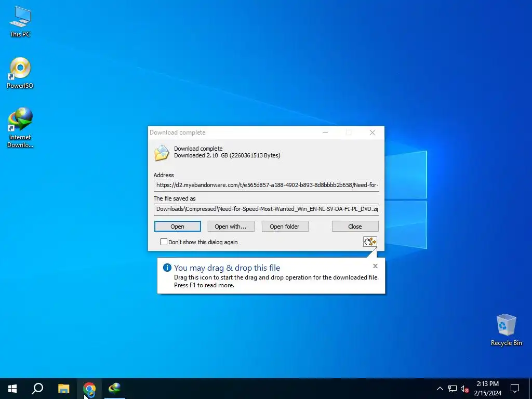Open the Action Center notifications icon
Image resolution: width=532 pixels, height=399 pixels.
click(515, 389)
